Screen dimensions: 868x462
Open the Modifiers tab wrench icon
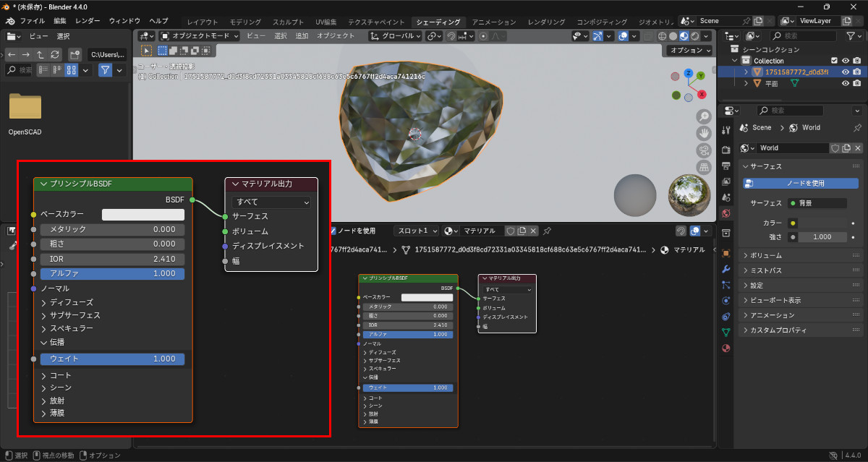(x=726, y=269)
